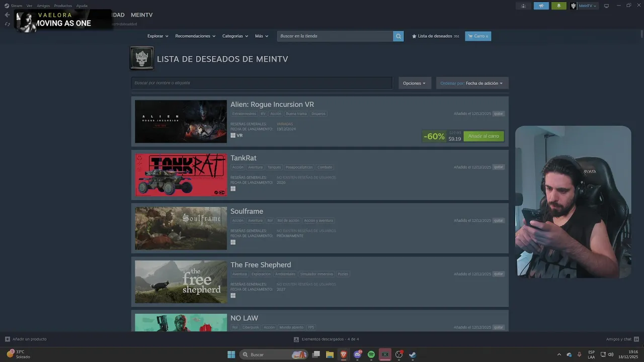Open the Amigos menu

pos(43,6)
